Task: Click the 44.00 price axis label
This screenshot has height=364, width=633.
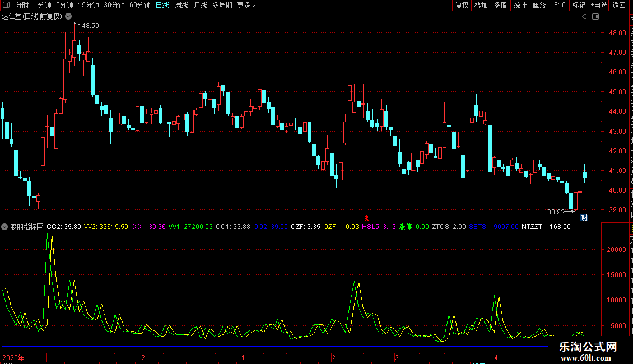Action: [x=617, y=111]
